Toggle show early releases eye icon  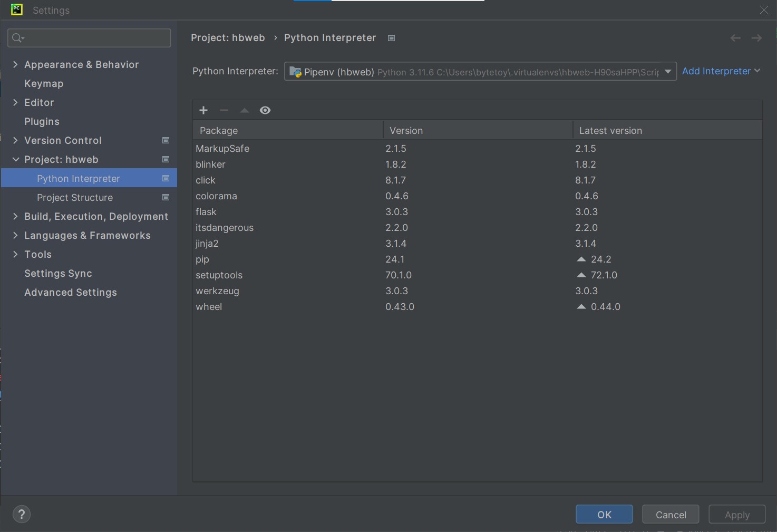pyautogui.click(x=265, y=110)
